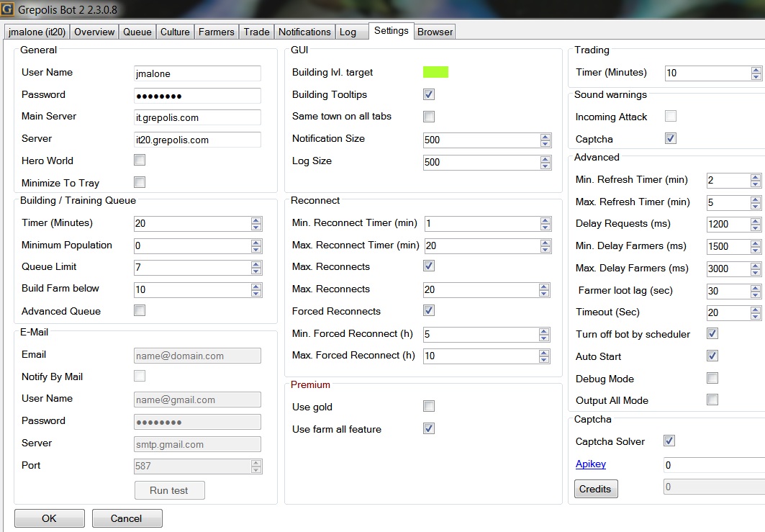The height and width of the screenshot is (532, 765).
Task: Toggle the Forced Reconnects checkbox
Action: click(x=429, y=310)
